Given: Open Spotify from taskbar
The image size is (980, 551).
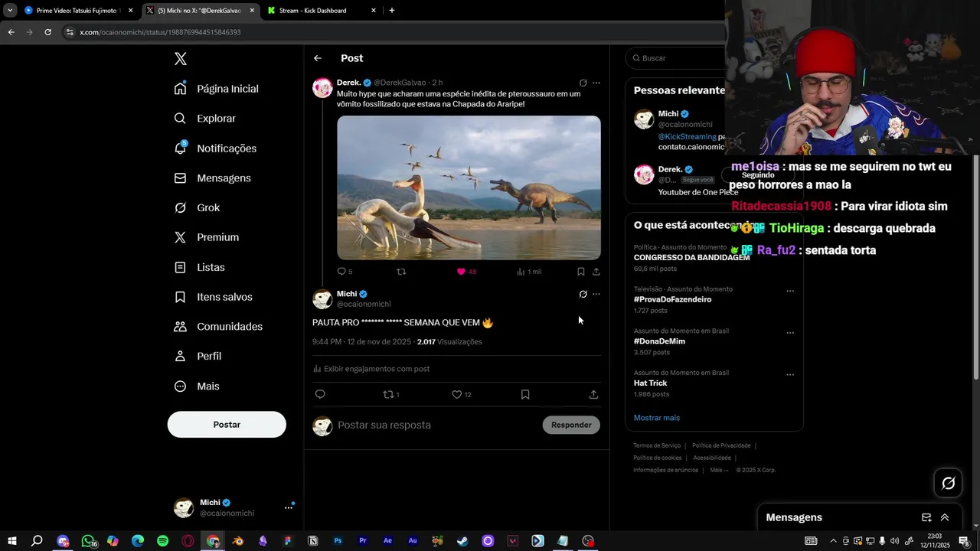Looking at the screenshot, I should [x=162, y=541].
